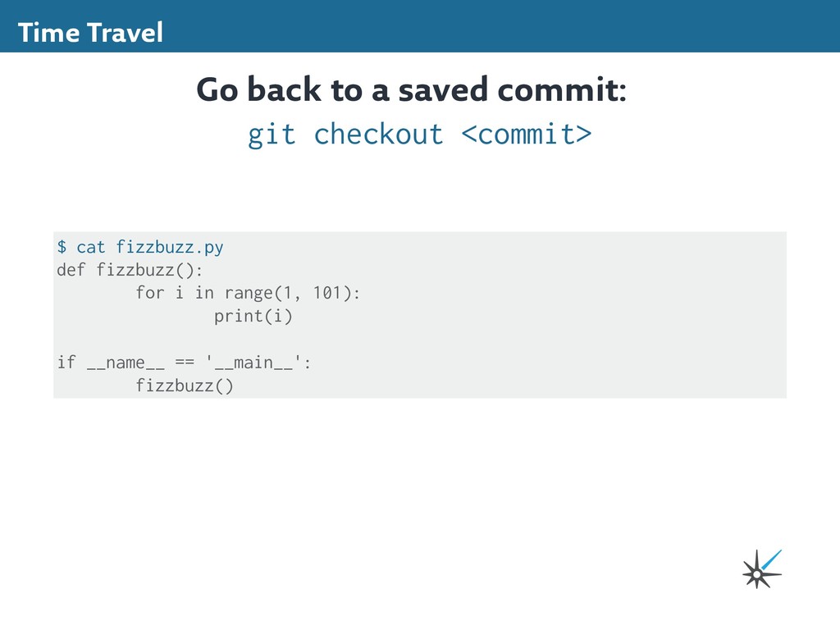Click the final indented "fizzbuzz()" call line
This screenshot has width=840, height=630.
(185, 385)
